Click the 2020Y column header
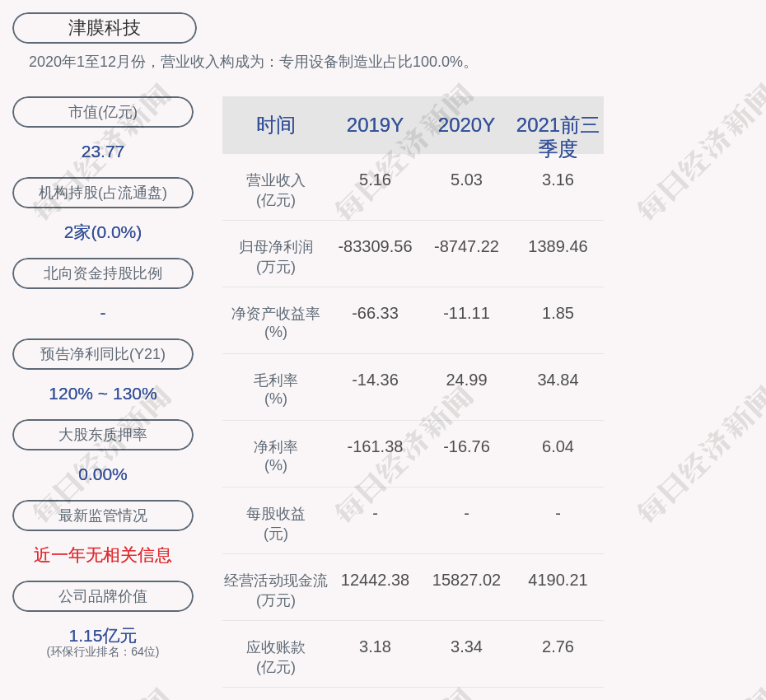Screen dimensions: 766x700 click(x=466, y=125)
